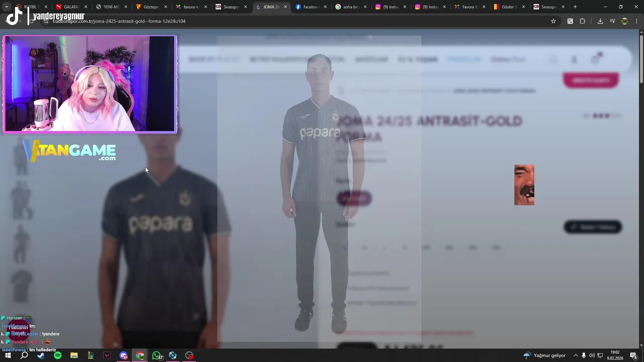
Task: Open Spotify from the taskbar
Action: tap(57, 355)
